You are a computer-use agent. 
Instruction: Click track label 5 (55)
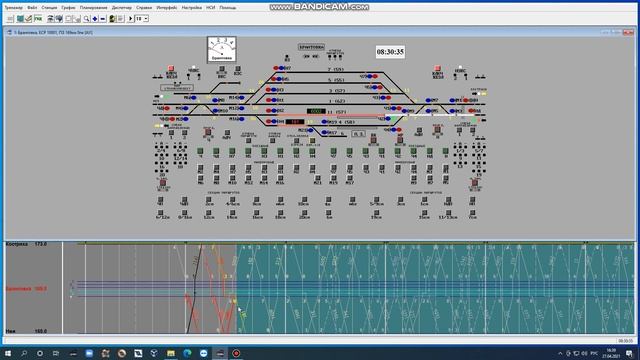pyautogui.click(x=336, y=80)
